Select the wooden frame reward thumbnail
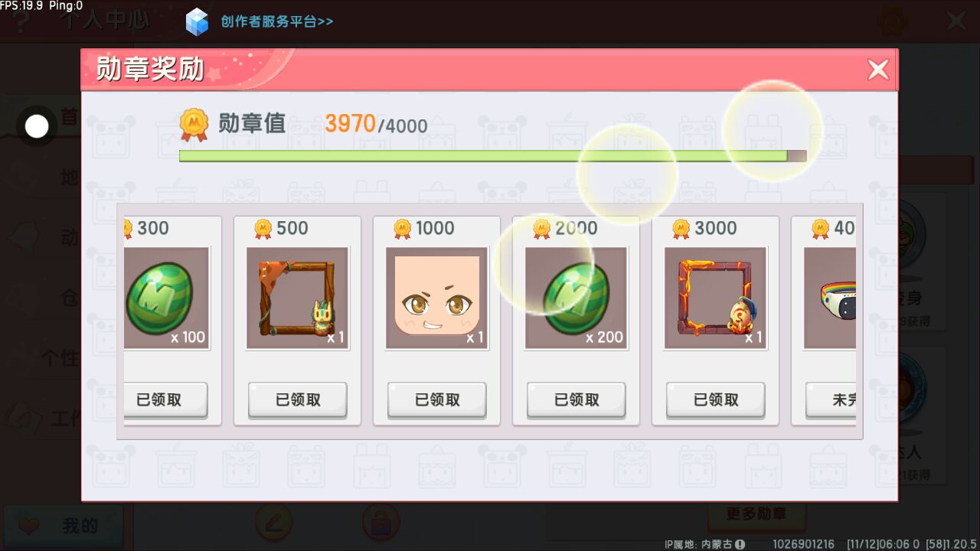 [297, 298]
